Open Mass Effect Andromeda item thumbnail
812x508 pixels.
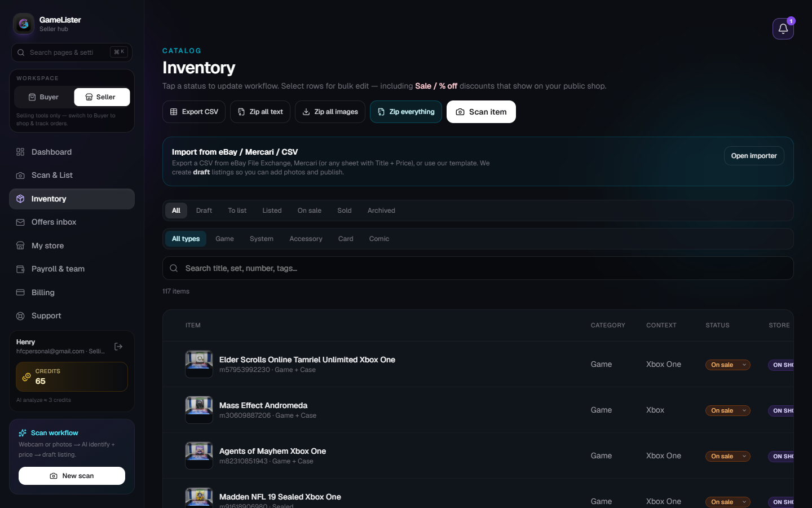[x=199, y=410]
